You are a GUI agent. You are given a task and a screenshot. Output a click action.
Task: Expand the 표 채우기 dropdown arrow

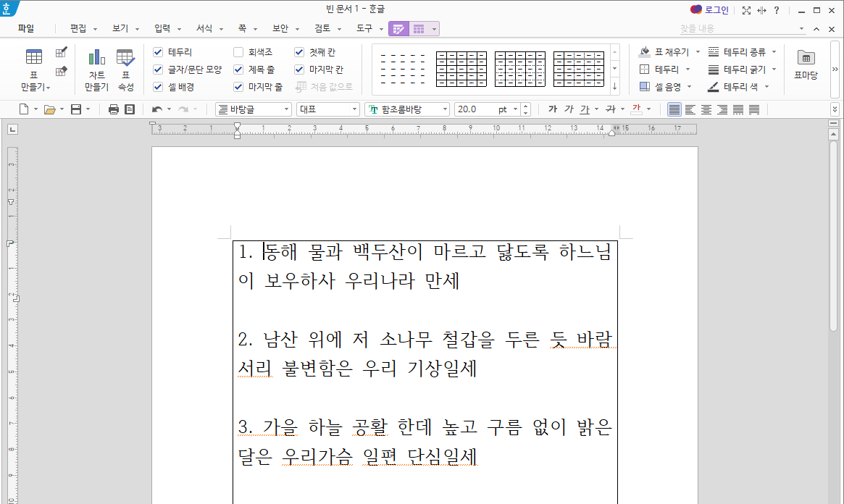point(698,52)
